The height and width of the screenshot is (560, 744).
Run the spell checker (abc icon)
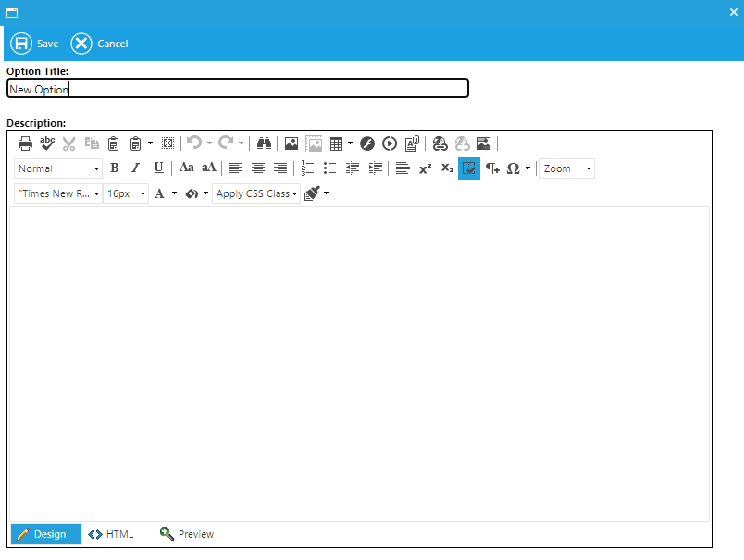pyautogui.click(x=47, y=143)
